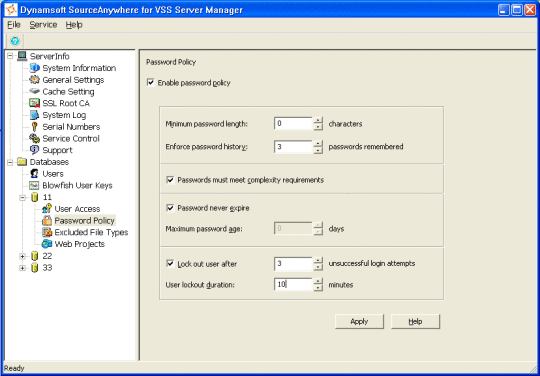The height and width of the screenshot is (376, 540).
Task: Select Service Control tree label
Action: tap(71, 138)
